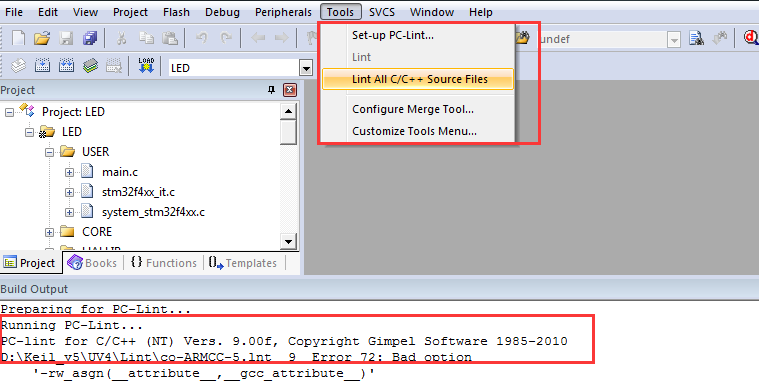The width and height of the screenshot is (759, 382).
Task: Click the Navigate Forward arrow
Action: (x=281, y=38)
